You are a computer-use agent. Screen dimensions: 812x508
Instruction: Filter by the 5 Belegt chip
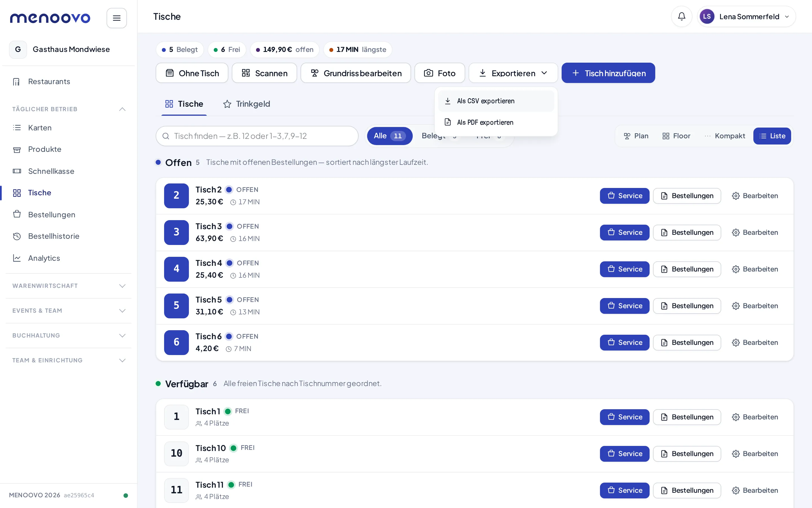click(x=180, y=50)
